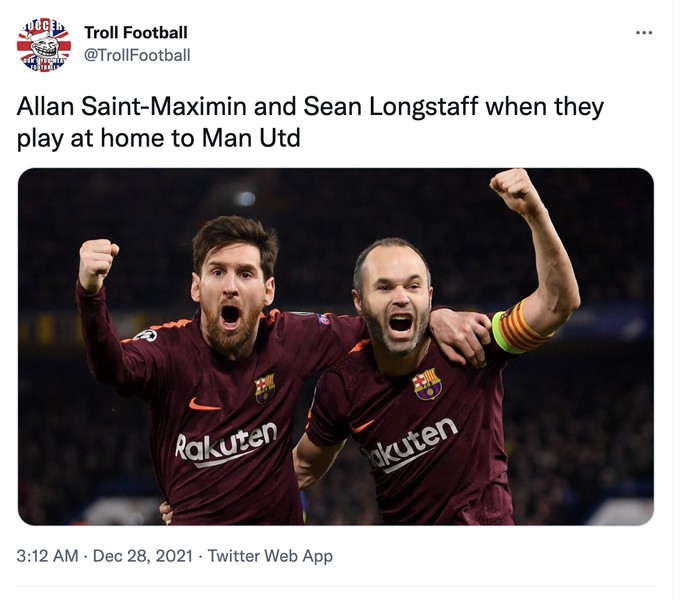Click the Champions League sleeve badge in the photo
This screenshot has height=600, width=700.
(146, 335)
